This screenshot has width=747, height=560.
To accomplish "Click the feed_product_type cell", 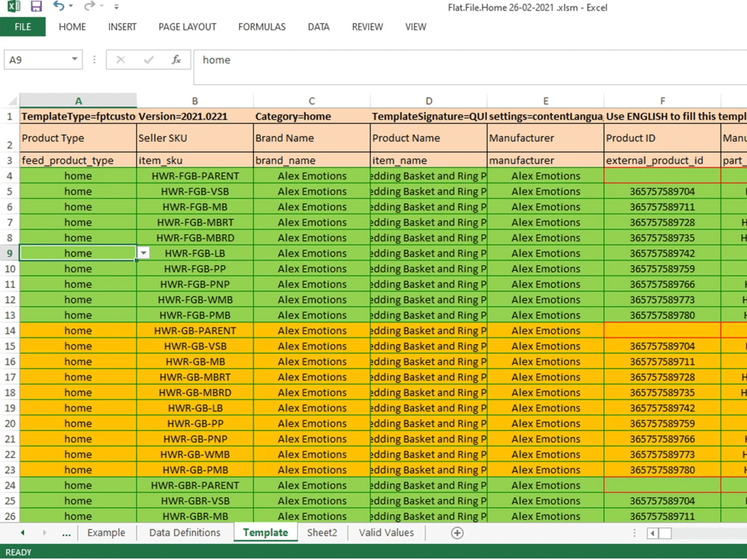I will (x=78, y=161).
